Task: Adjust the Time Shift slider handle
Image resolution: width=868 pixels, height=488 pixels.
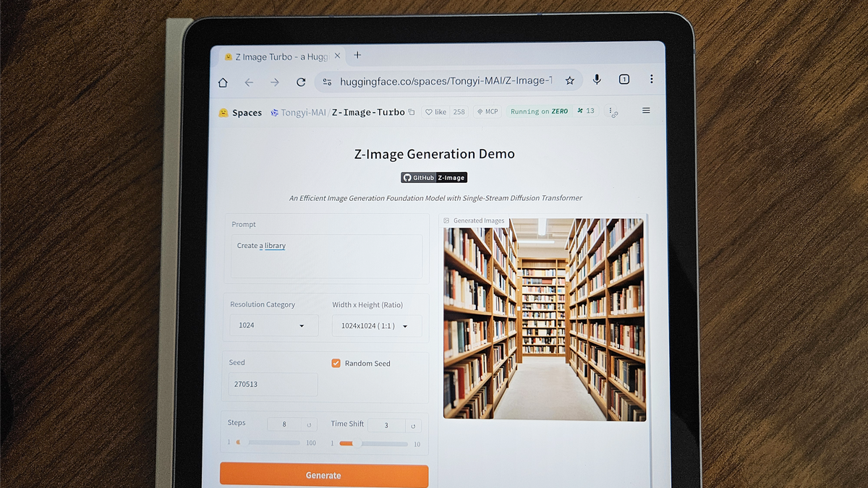Action: click(356, 443)
